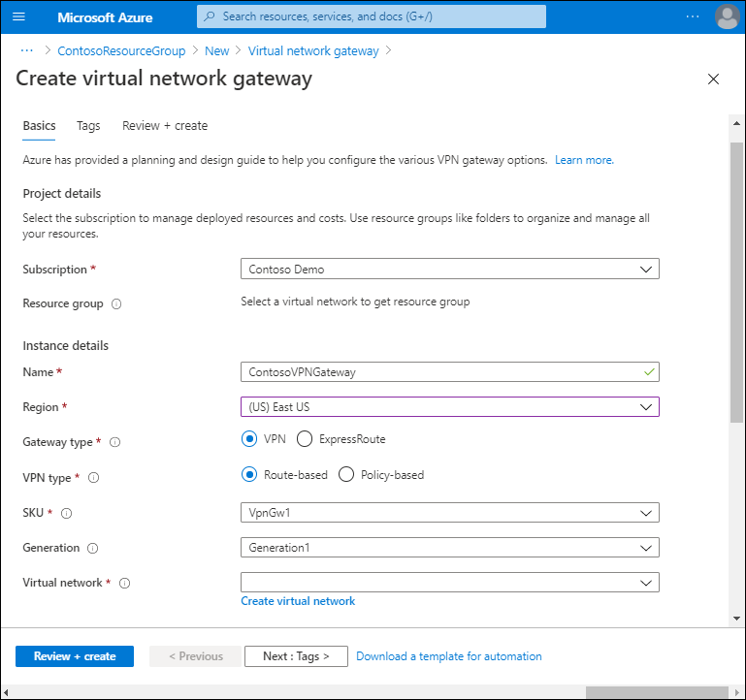Select VPN gateway type
Image resolution: width=746 pixels, height=700 pixels.
tap(249, 439)
